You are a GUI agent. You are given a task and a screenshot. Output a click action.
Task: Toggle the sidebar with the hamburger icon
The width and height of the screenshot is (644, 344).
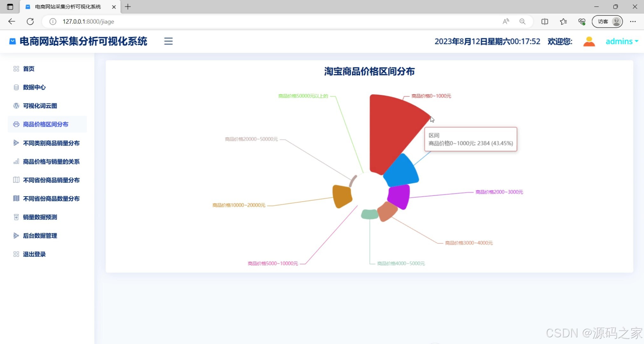(x=168, y=41)
